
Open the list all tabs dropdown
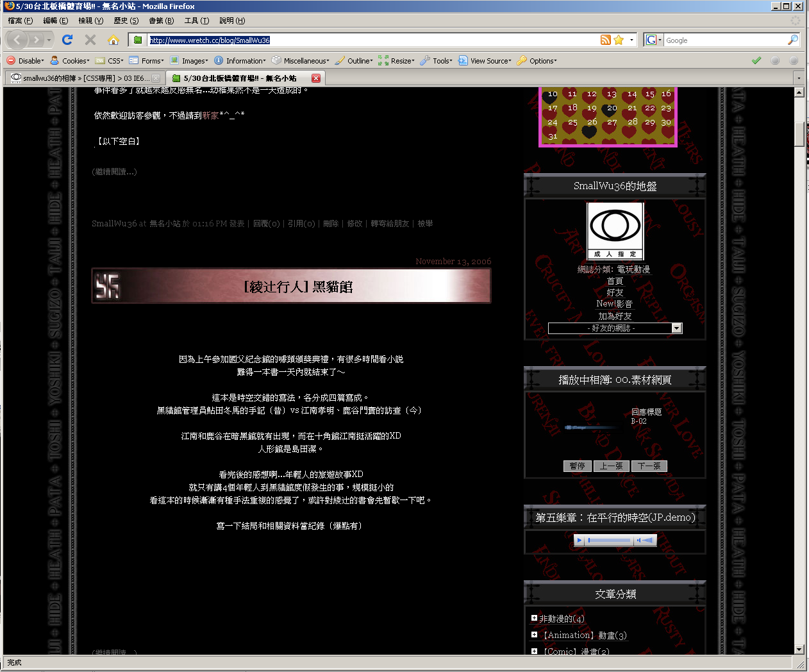(798, 78)
